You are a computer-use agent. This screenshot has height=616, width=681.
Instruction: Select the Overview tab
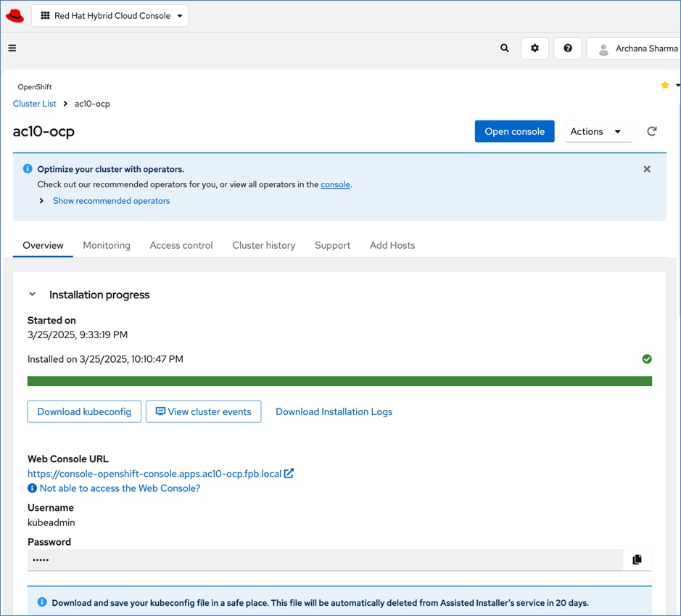point(43,245)
